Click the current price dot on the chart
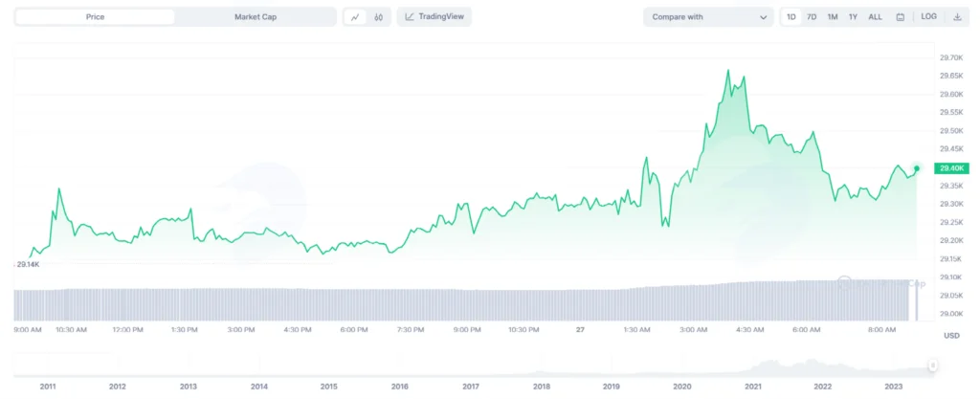This screenshot has width=980, height=399. (x=917, y=168)
